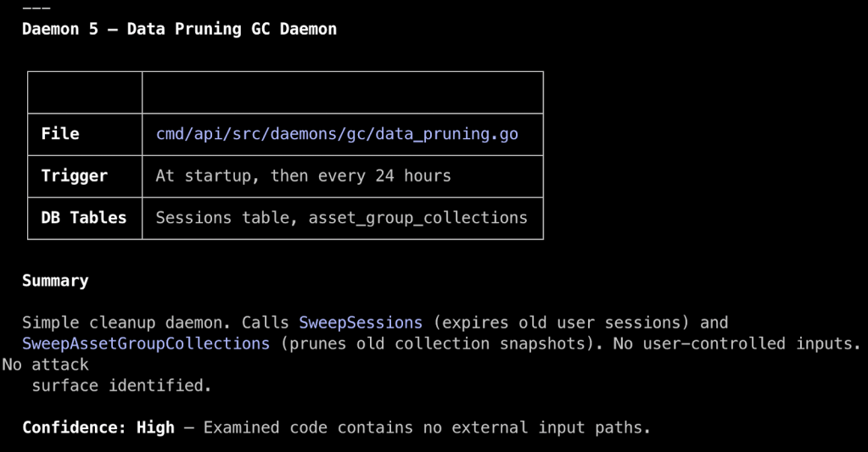
Task: Click the '(expires old user sessions)' text
Action: 561,323
